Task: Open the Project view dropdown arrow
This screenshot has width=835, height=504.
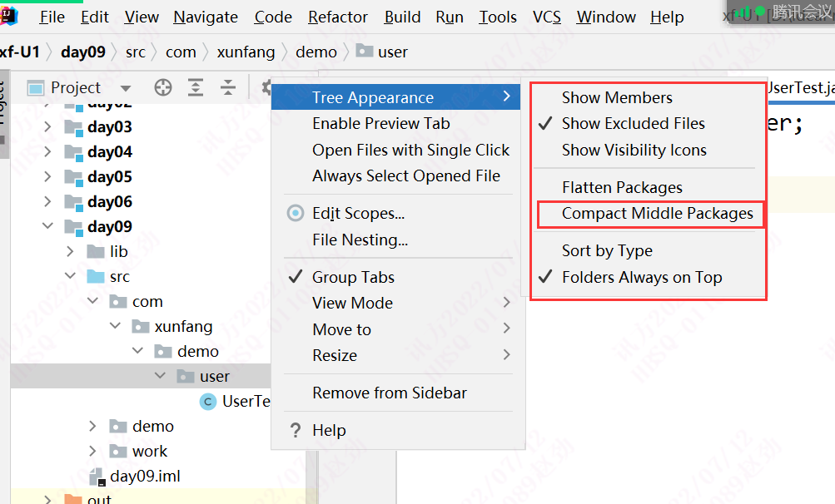Action: [x=126, y=88]
